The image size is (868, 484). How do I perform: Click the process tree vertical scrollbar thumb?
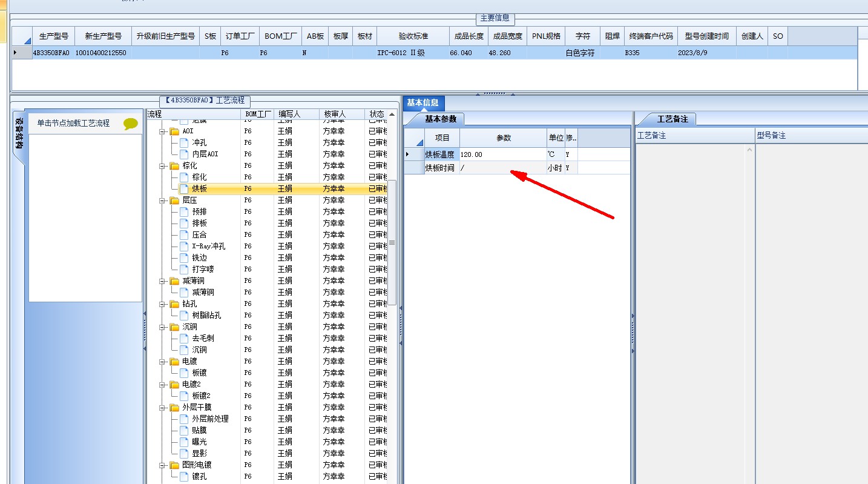pyautogui.click(x=392, y=242)
